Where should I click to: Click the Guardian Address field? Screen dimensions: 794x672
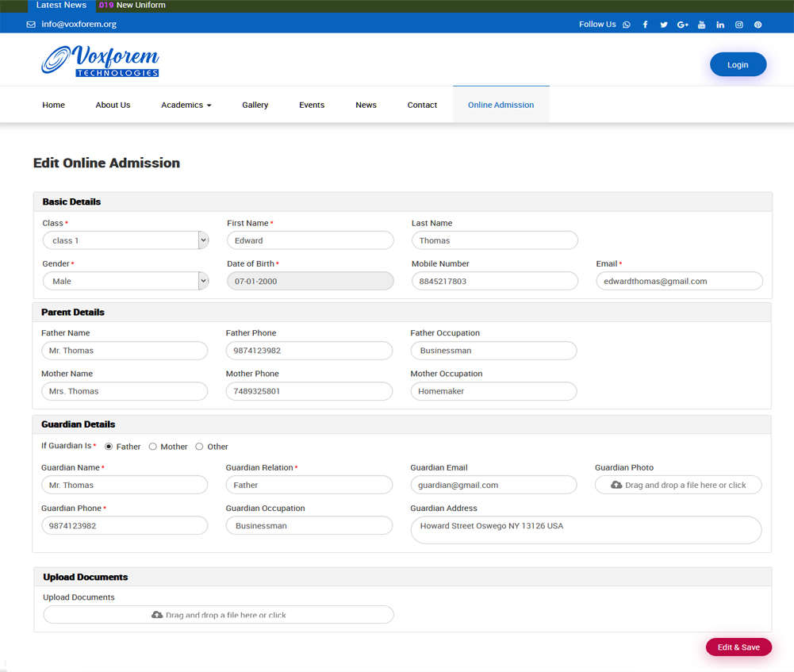(585, 530)
